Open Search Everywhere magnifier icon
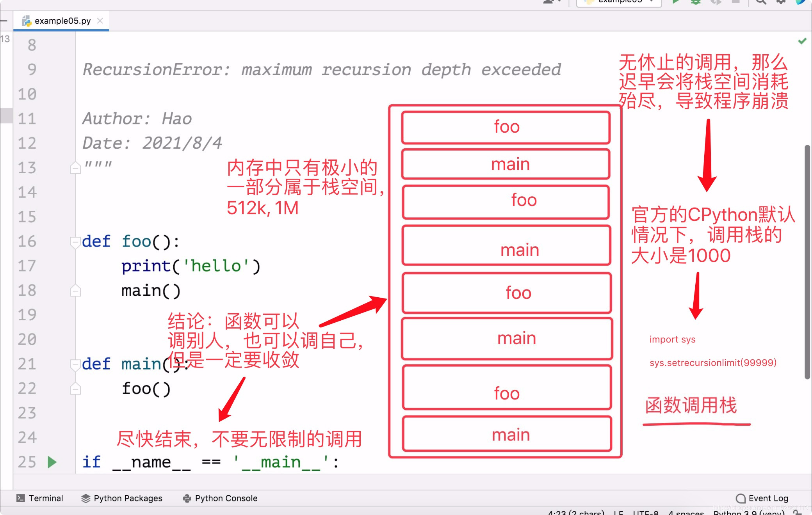This screenshot has width=812, height=515. [760, 2]
